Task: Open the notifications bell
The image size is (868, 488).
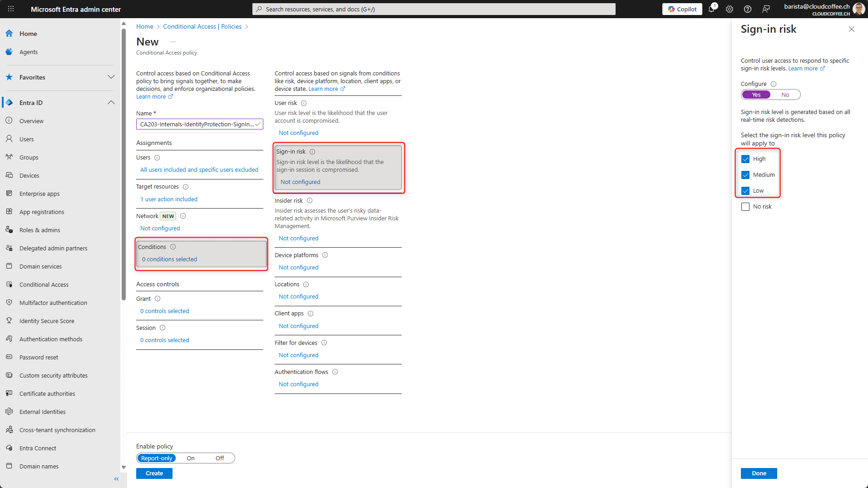Action: click(x=711, y=9)
